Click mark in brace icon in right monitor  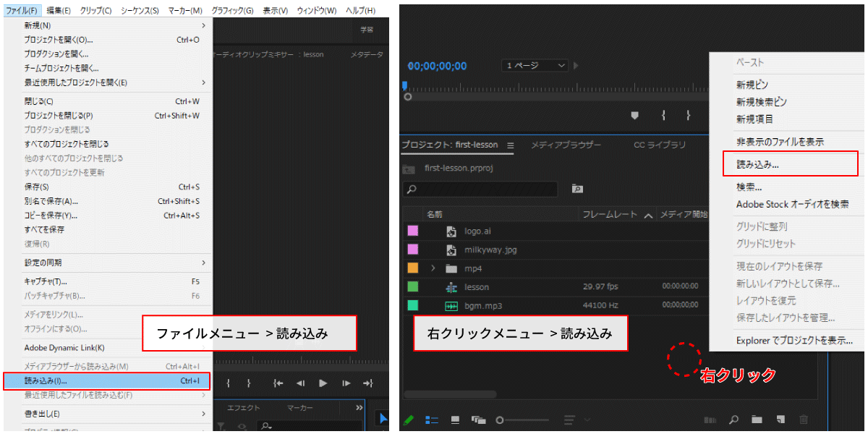(663, 115)
